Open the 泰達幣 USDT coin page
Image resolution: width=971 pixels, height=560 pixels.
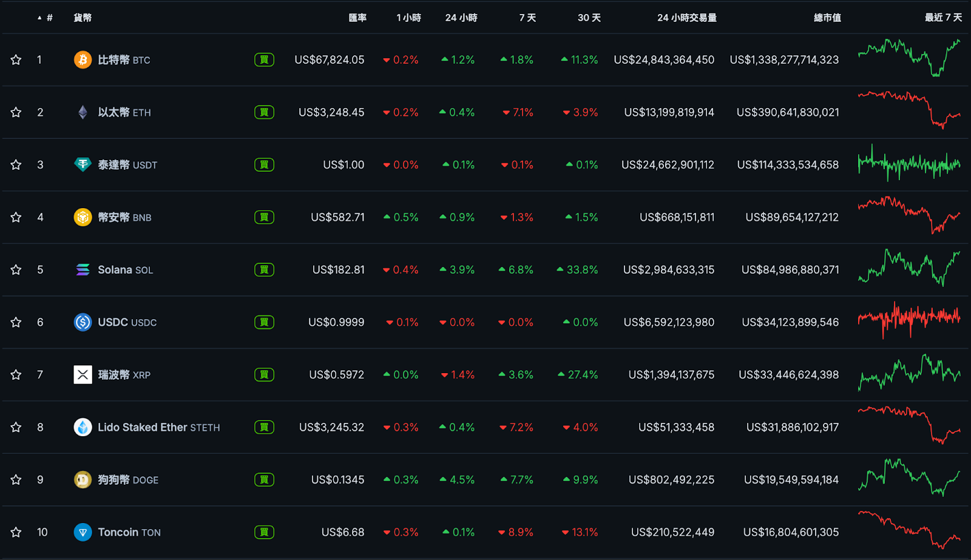127,164
